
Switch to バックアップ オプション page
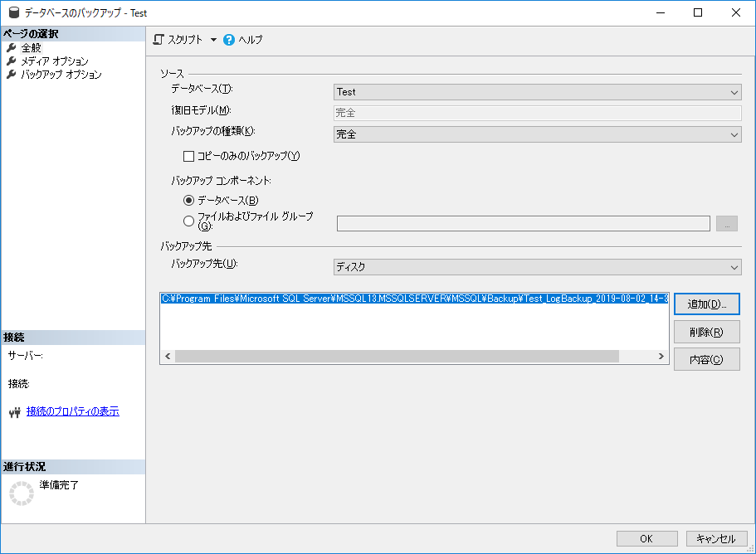61,75
